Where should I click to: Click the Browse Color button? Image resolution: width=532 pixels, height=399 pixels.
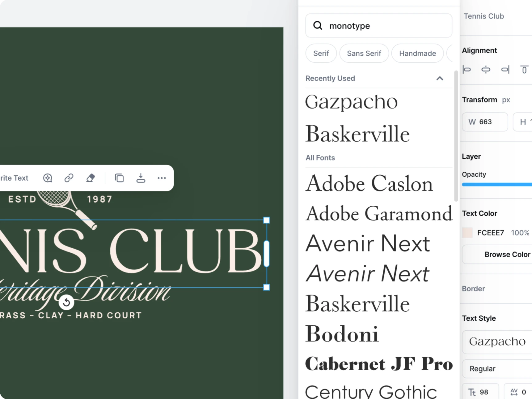(x=507, y=254)
